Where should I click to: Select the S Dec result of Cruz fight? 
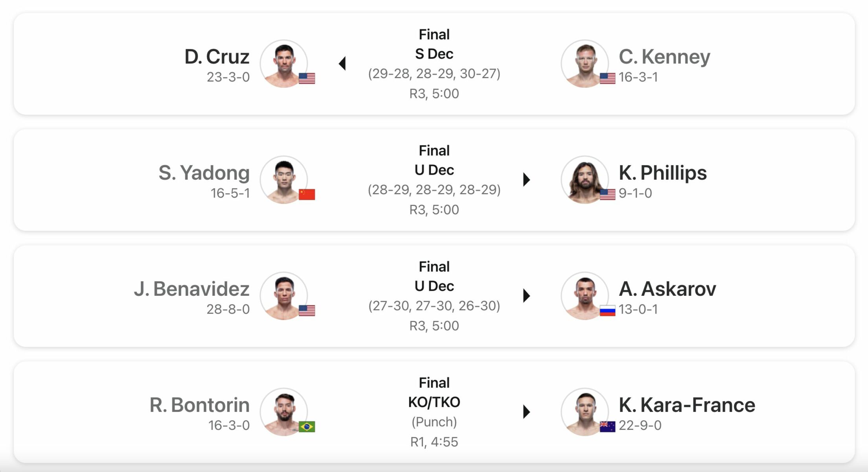(x=434, y=54)
